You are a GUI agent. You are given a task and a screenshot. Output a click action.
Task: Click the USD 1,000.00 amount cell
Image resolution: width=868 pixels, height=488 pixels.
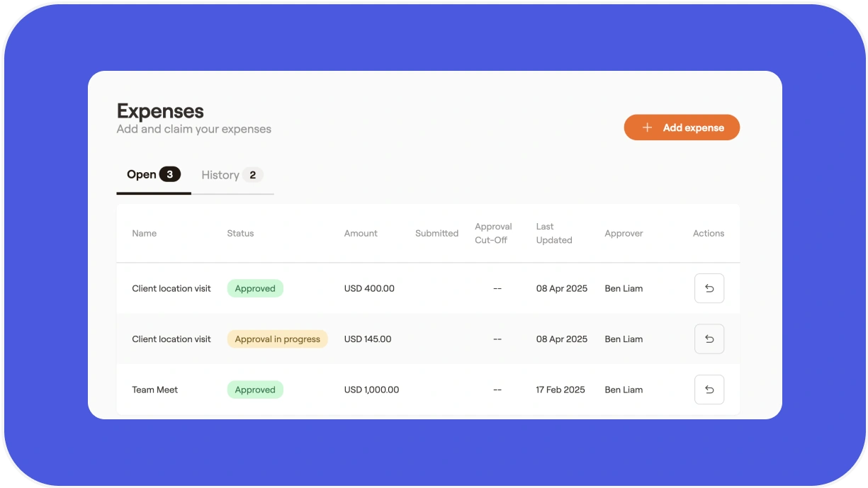pos(372,390)
